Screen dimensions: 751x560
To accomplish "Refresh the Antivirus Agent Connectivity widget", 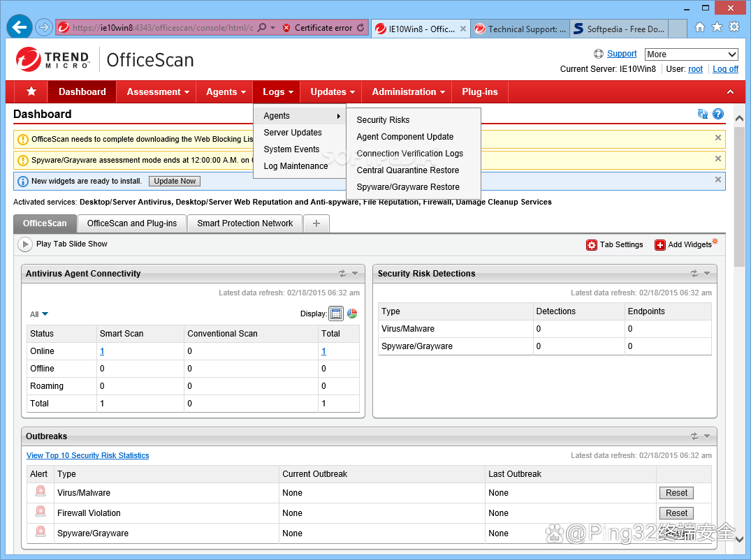I will (x=342, y=274).
